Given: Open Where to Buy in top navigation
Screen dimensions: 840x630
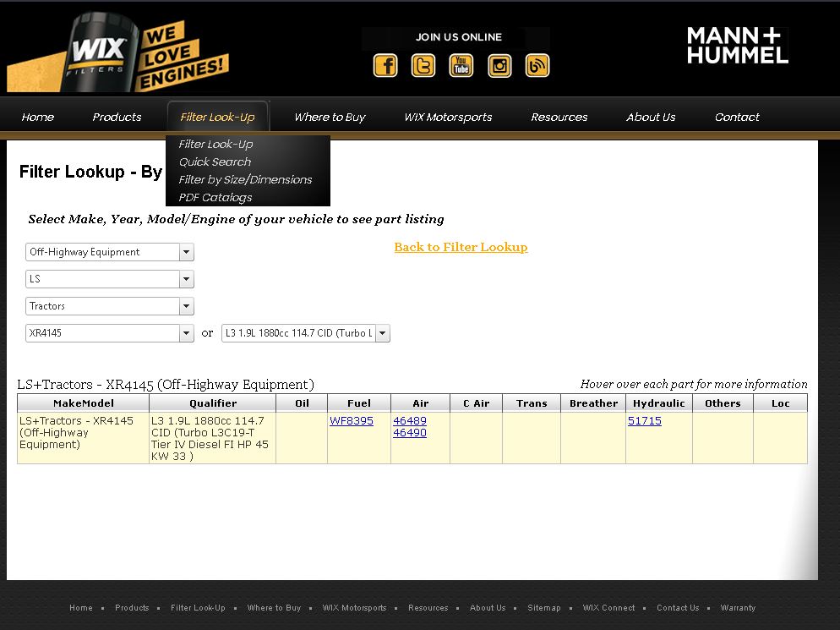Looking at the screenshot, I should point(330,117).
